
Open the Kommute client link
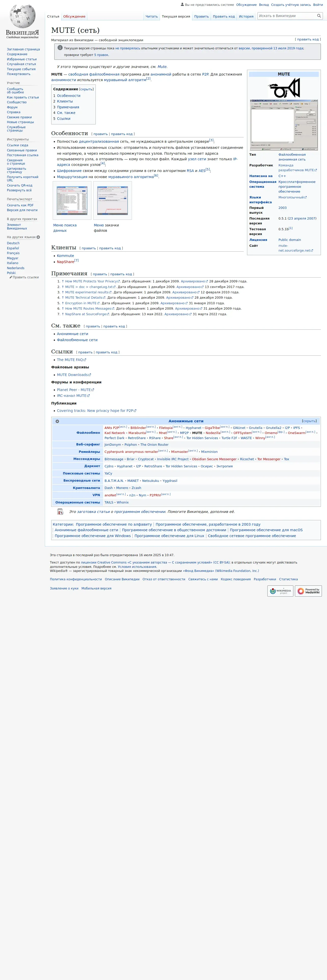click(65, 256)
